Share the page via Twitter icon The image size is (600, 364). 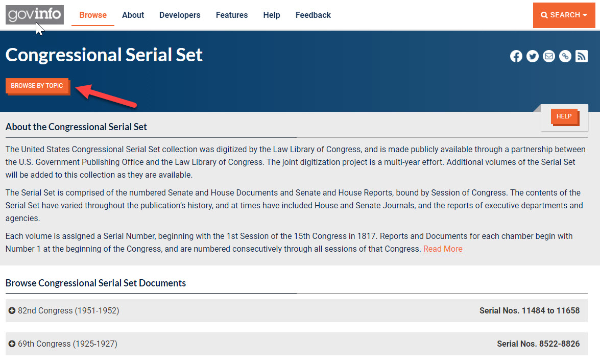[x=533, y=57]
